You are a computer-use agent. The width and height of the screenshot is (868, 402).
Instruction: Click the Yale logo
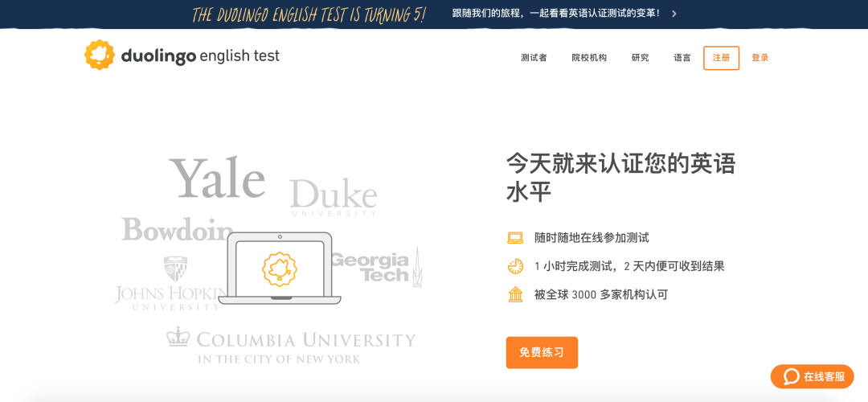point(217,178)
